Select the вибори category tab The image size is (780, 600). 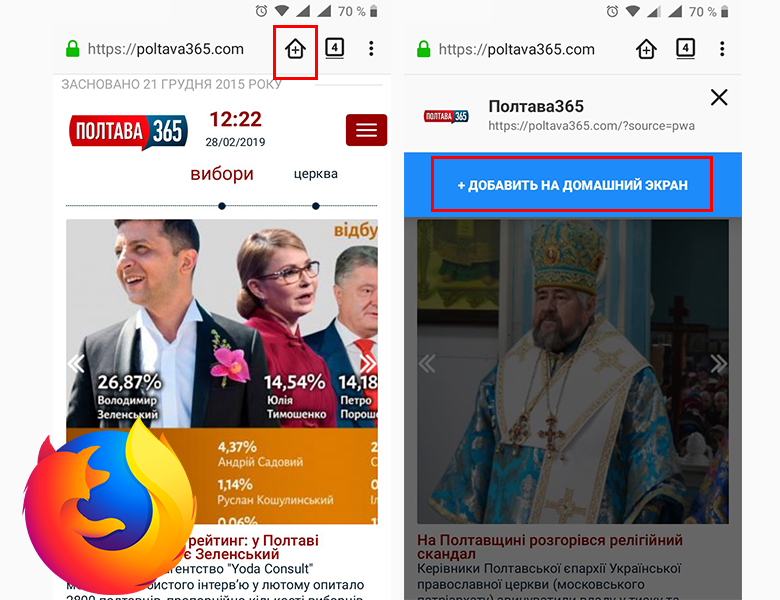tap(222, 174)
